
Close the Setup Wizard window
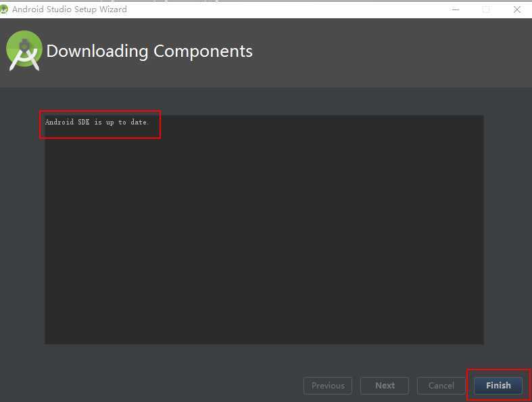(x=516, y=9)
